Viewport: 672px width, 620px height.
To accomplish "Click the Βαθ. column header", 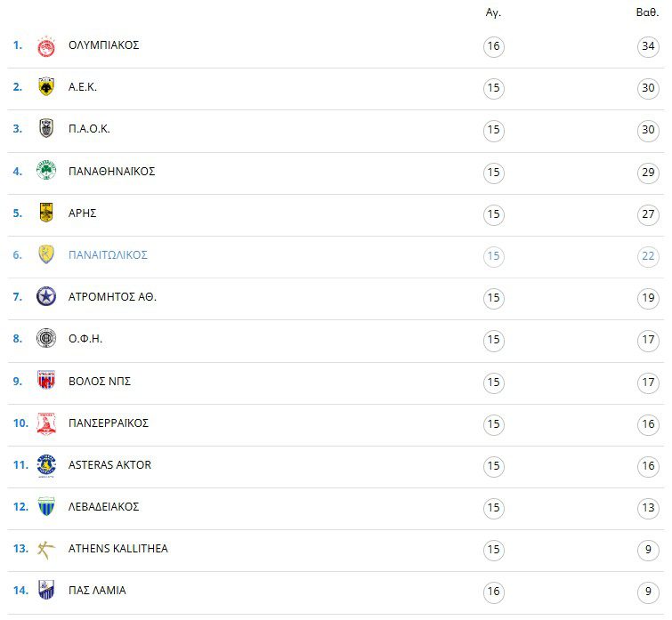I will [647, 13].
